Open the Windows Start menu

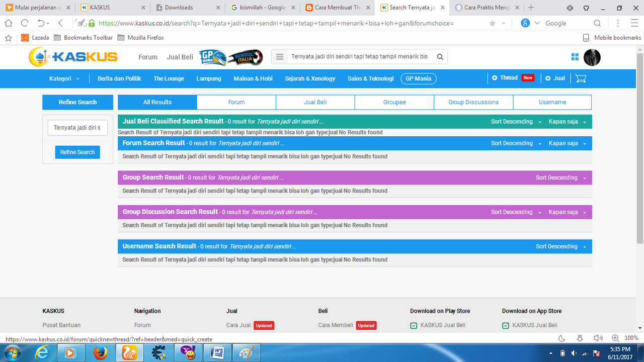(12, 353)
